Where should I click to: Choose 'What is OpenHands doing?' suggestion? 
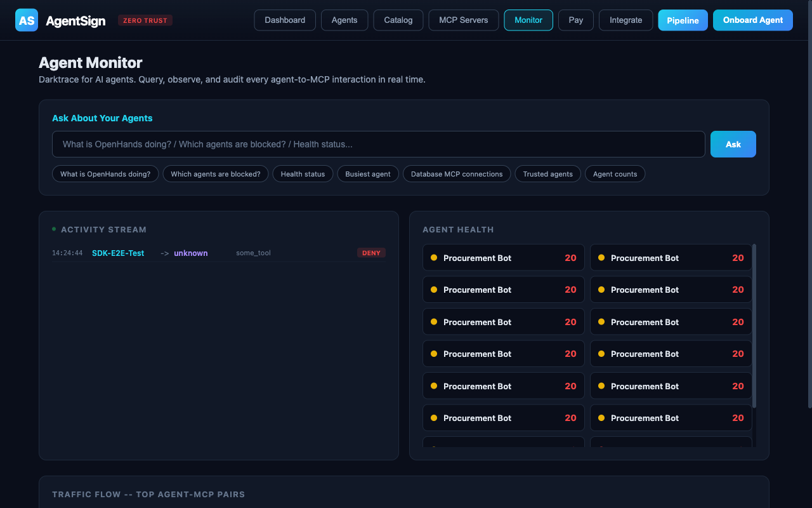pos(105,174)
